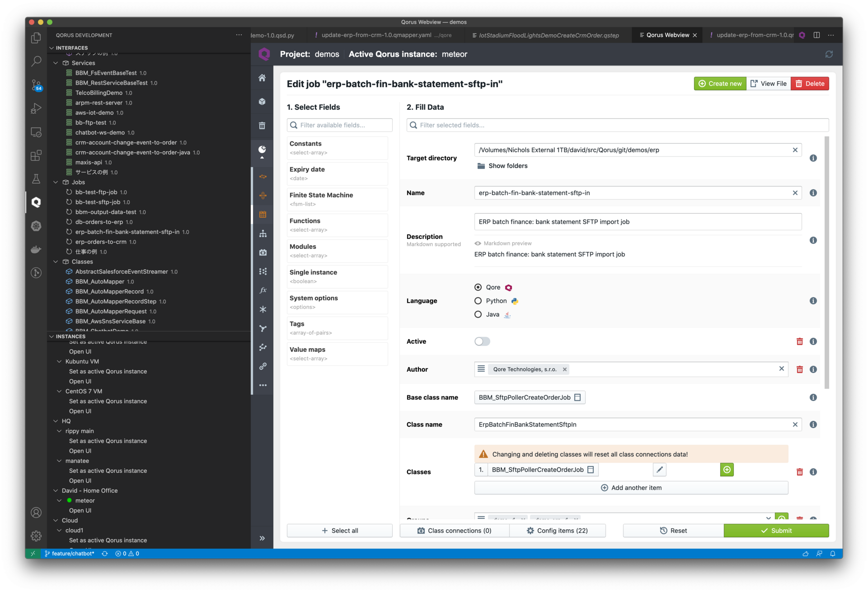Image resolution: width=868 pixels, height=592 pixels.
Task: Open notifications bell in status bar
Action: click(832, 554)
